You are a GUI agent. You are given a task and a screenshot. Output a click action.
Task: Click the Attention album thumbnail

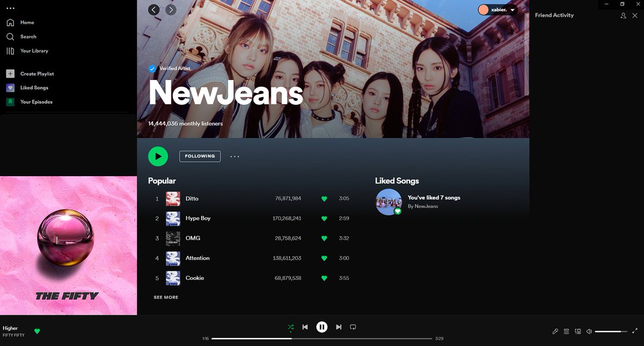(173, 258)
